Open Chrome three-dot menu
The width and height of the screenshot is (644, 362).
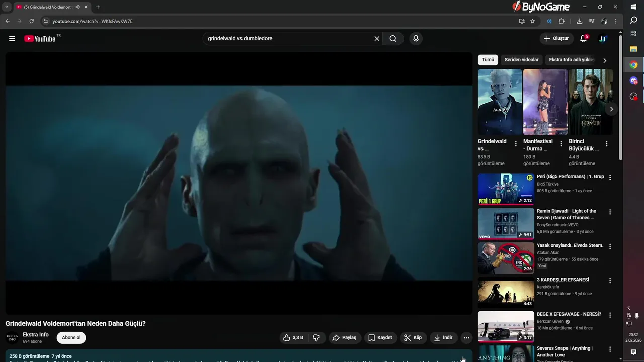pos(616,21)
